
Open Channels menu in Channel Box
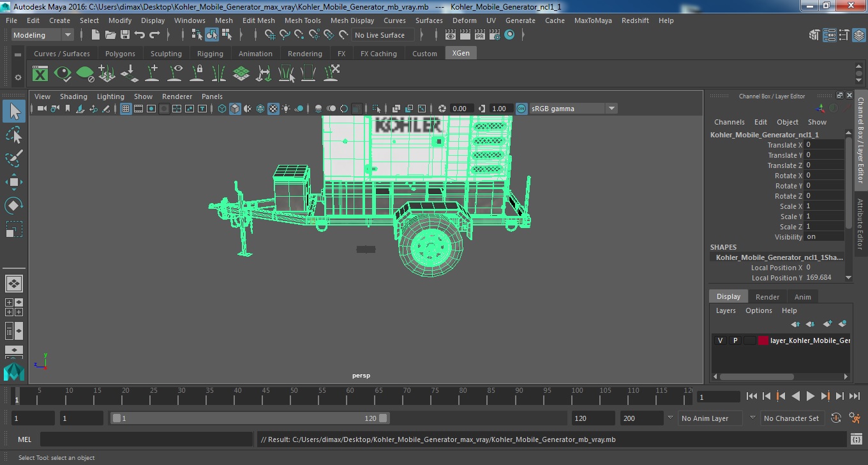[x=729, y=122]
